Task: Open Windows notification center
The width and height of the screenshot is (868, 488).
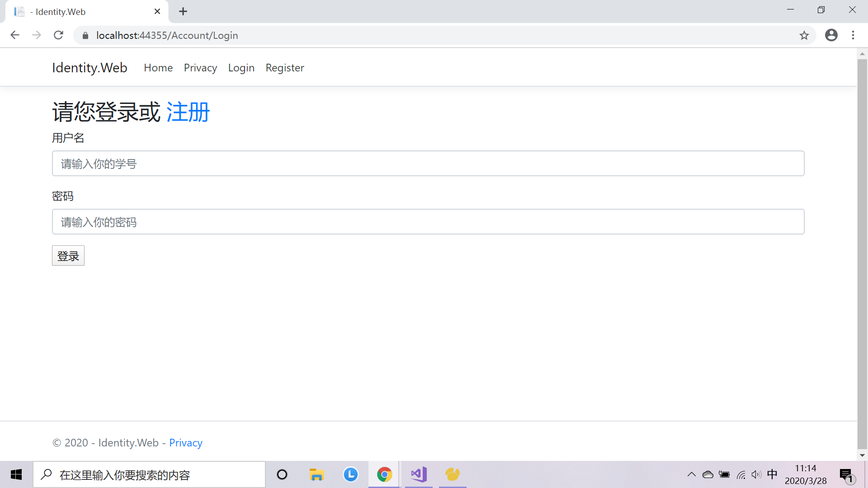Action: click(x=846, y=475)
